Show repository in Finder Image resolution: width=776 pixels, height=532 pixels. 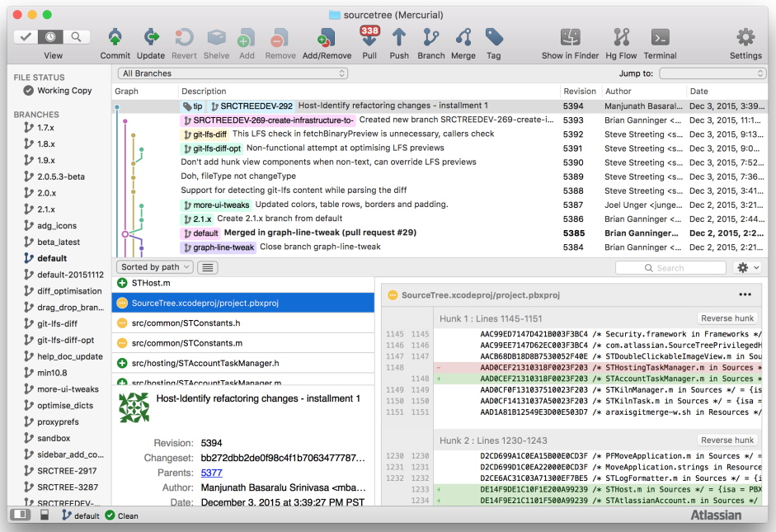click(x=570, y=44)
